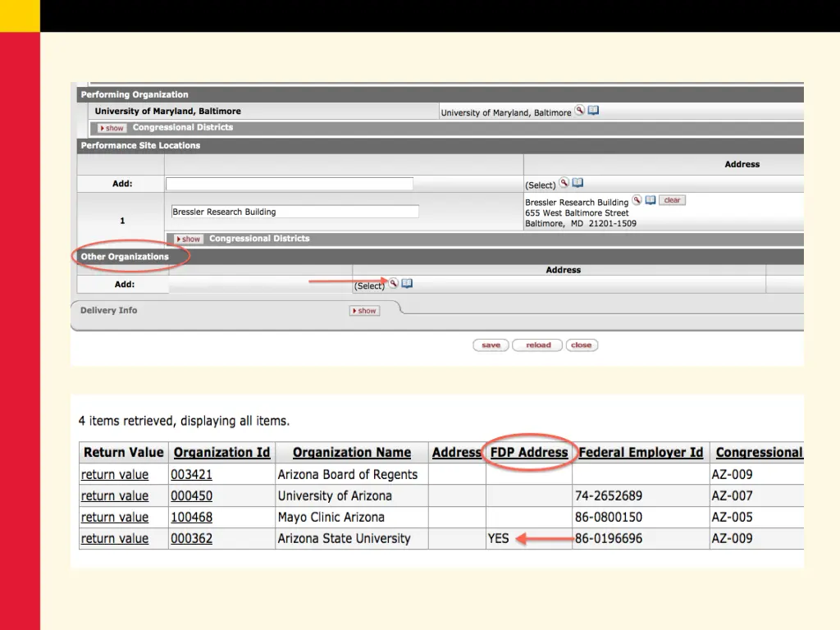Show Congressional Districts under Performing Organization

tap(112, 128)
